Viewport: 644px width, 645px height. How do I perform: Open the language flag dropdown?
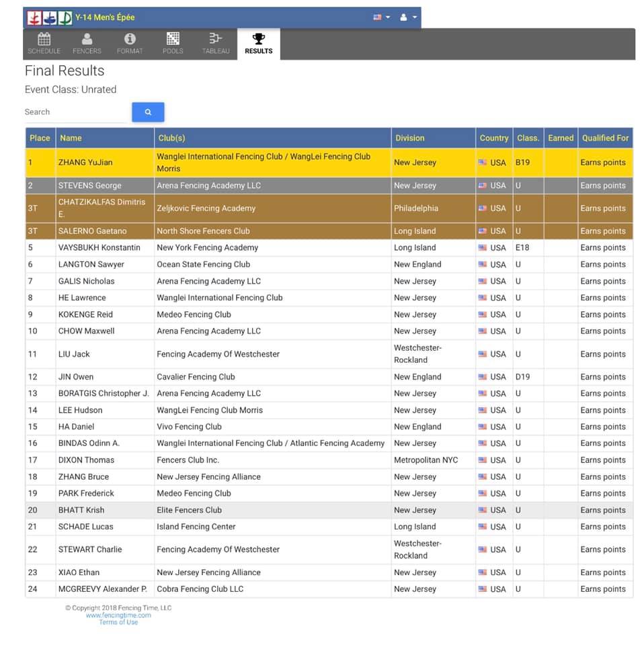coord(381,17)
